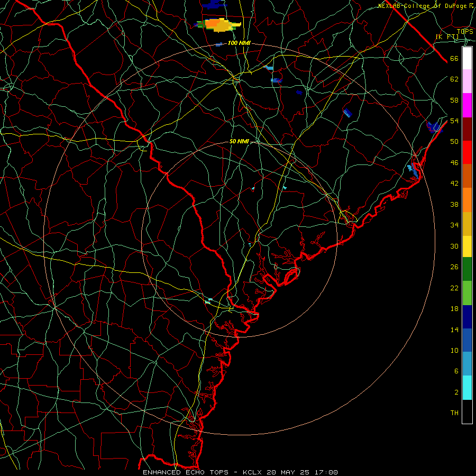Click the 50 NMI range ring label
The height and width of the screenshot is (476, 476).
click(239, 141)
